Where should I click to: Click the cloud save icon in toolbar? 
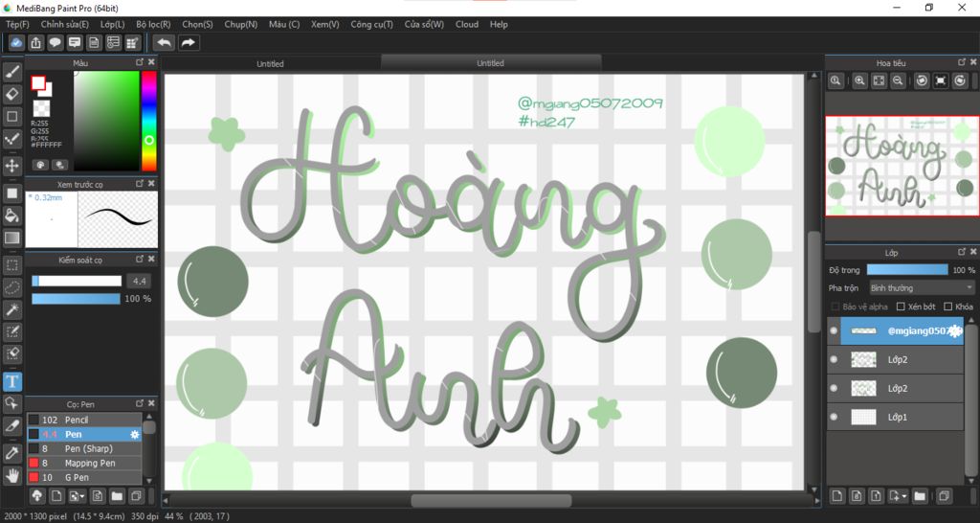click(17, 42)
